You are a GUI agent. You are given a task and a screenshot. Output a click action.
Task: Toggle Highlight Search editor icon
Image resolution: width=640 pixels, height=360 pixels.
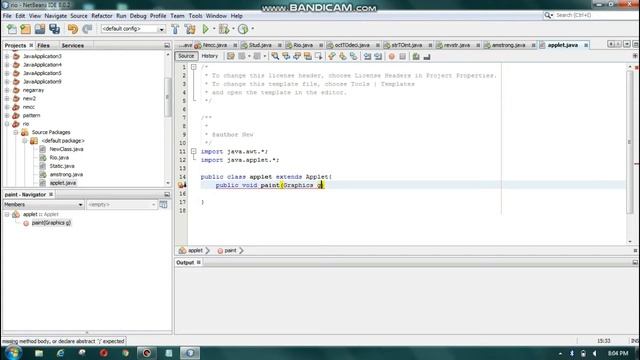point(308,56)
